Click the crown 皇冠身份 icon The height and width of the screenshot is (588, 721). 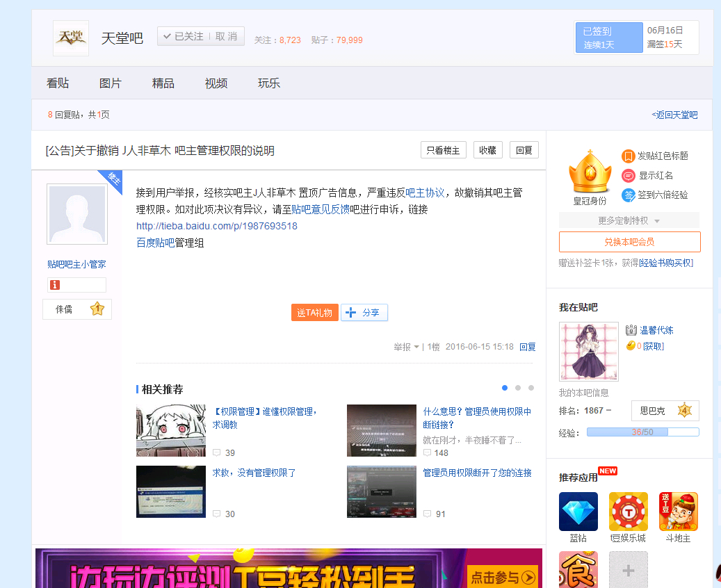(590, 172)
